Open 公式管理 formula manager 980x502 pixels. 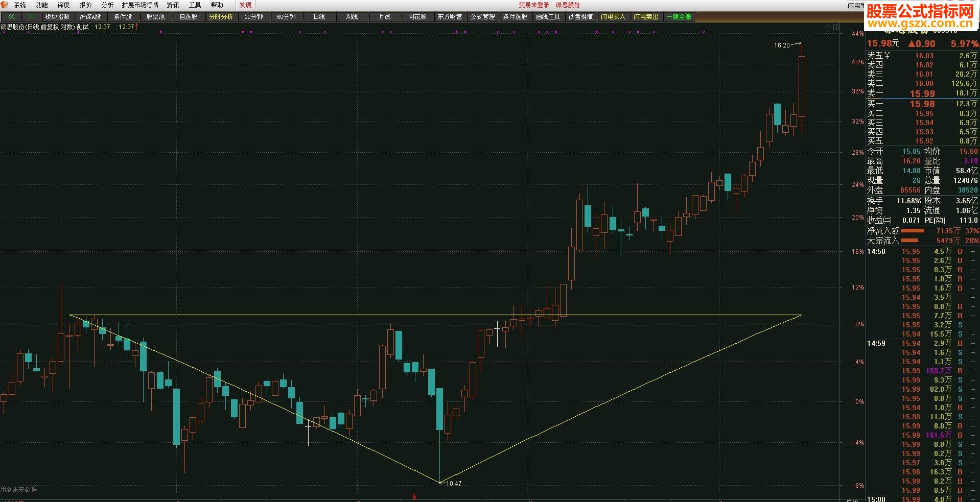point(483,17)
